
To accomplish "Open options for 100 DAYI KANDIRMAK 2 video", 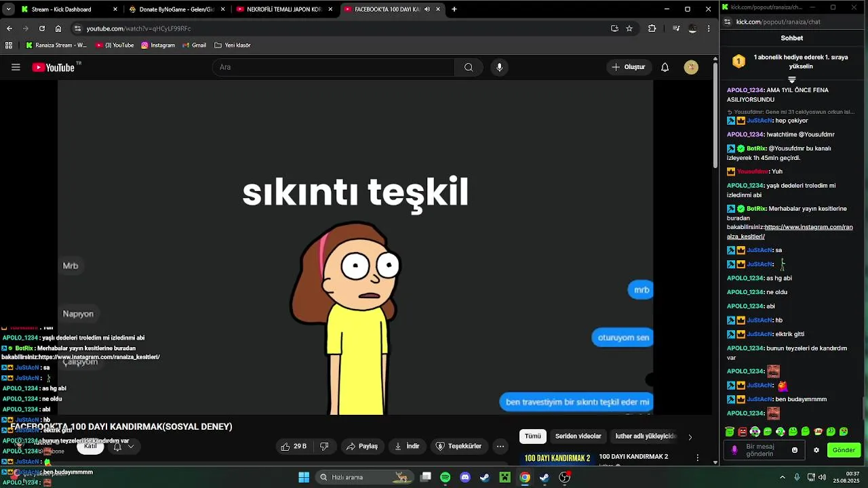I will tap(698, 458).
